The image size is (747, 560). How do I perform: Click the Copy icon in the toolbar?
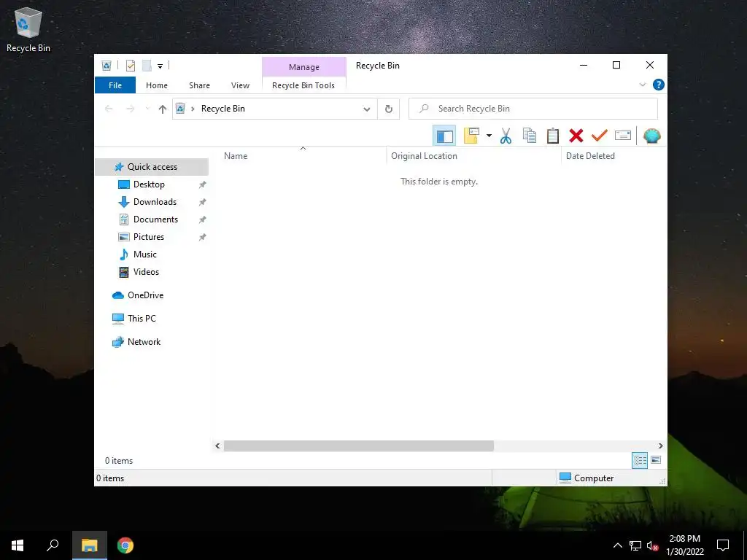coord(530,136)
